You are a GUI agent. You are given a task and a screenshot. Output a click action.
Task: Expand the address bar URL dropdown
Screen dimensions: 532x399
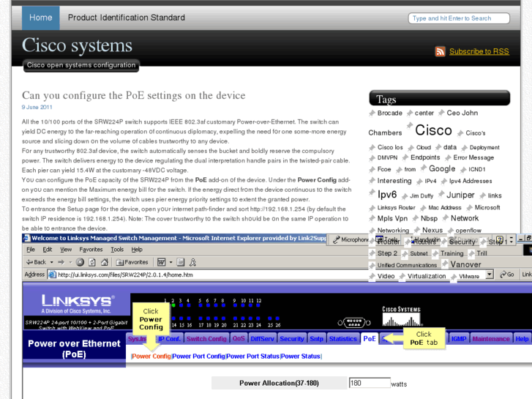tap(490, 274)
